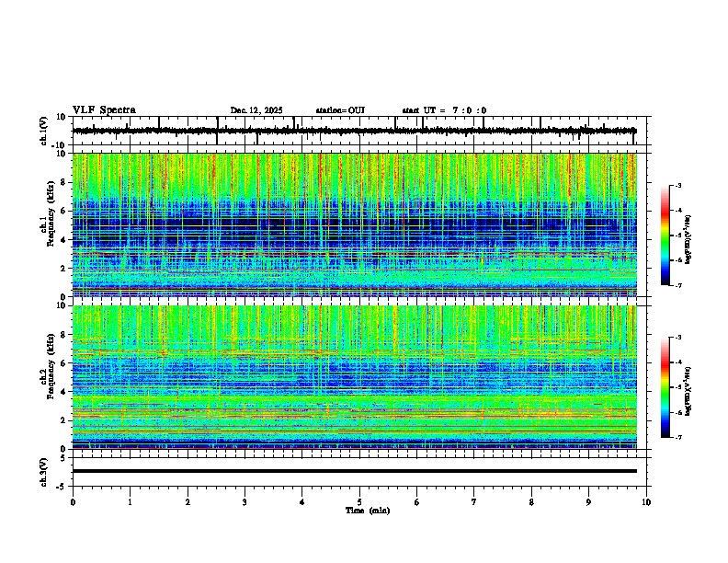Click the -3 label on ch.1 color scale
The width and height of the screenshot is (728, 563).
678,186
